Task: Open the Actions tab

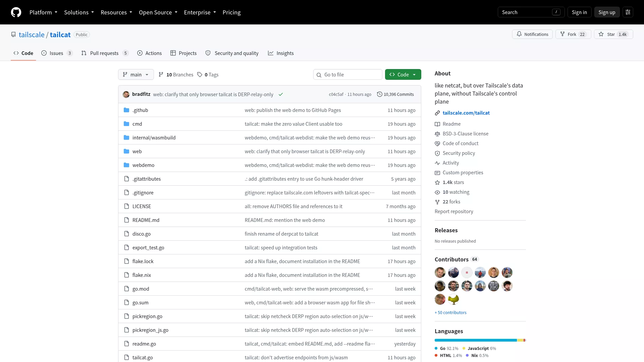Action: [x=149, y=53]
